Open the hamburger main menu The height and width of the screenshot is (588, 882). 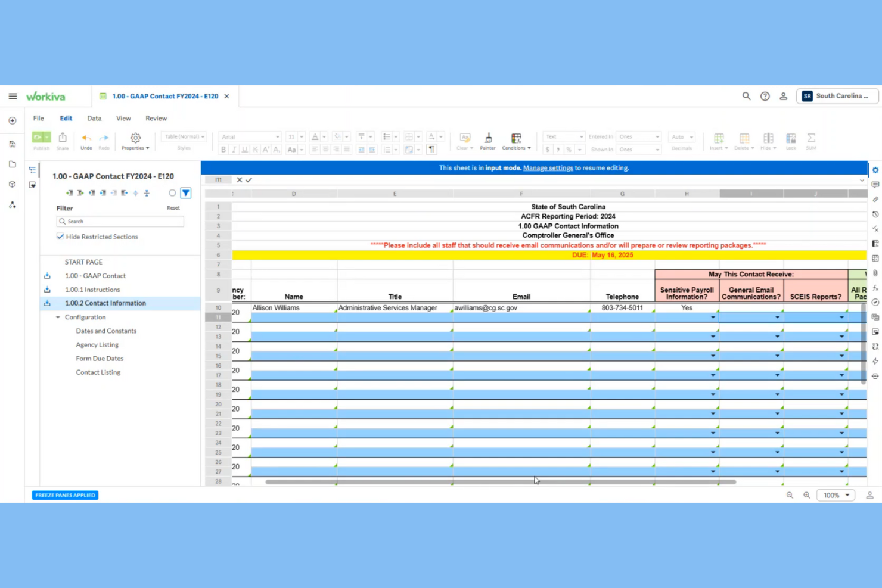tap(13, 96)
